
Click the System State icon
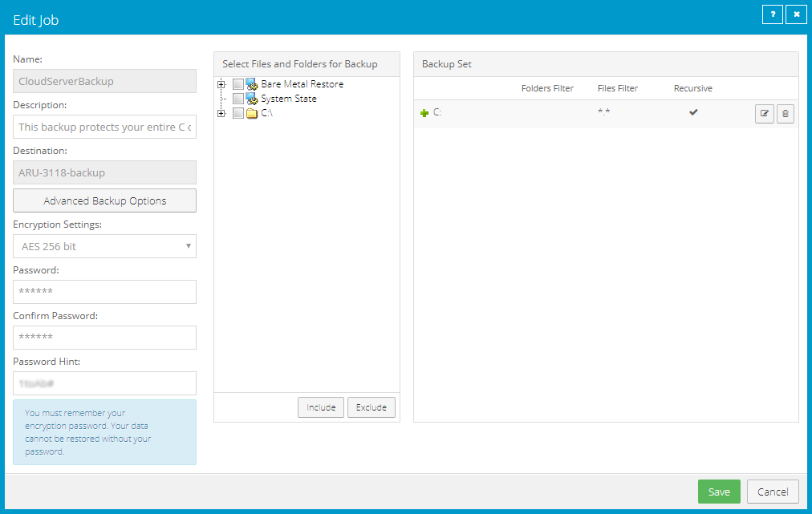pos(252,99)
